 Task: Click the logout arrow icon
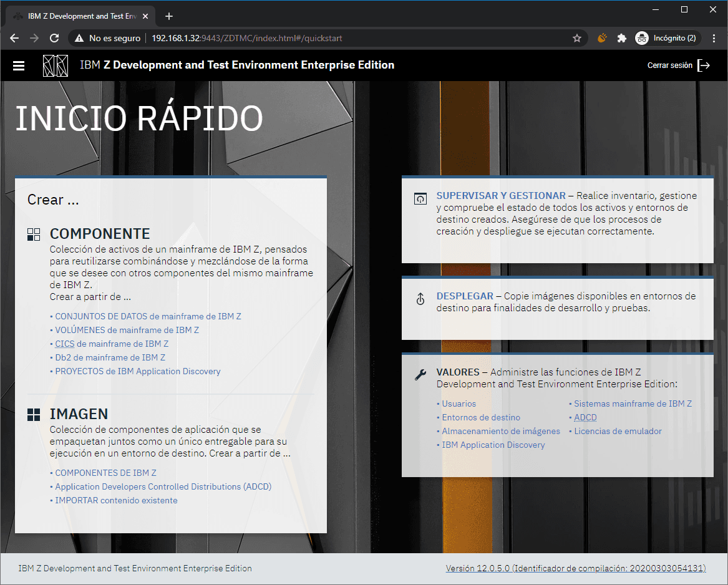tap(704, 65)
